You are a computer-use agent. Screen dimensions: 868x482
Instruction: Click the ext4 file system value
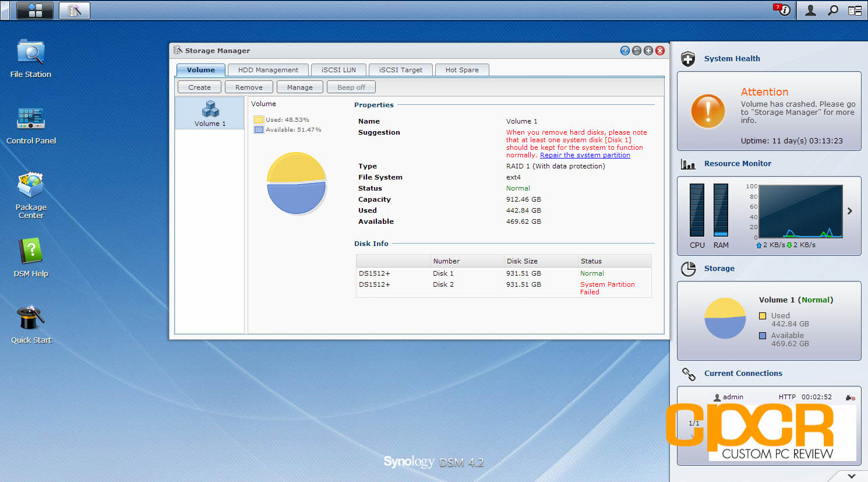pos(513,177)
